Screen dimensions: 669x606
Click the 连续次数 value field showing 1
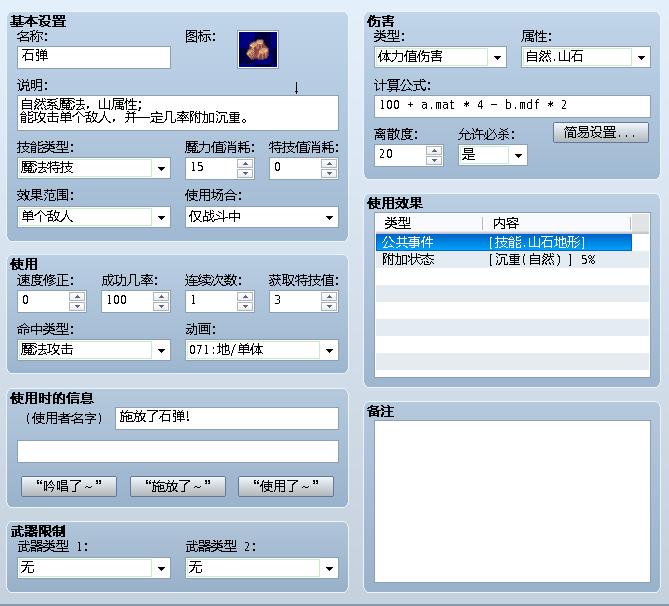tap(212, 301)
